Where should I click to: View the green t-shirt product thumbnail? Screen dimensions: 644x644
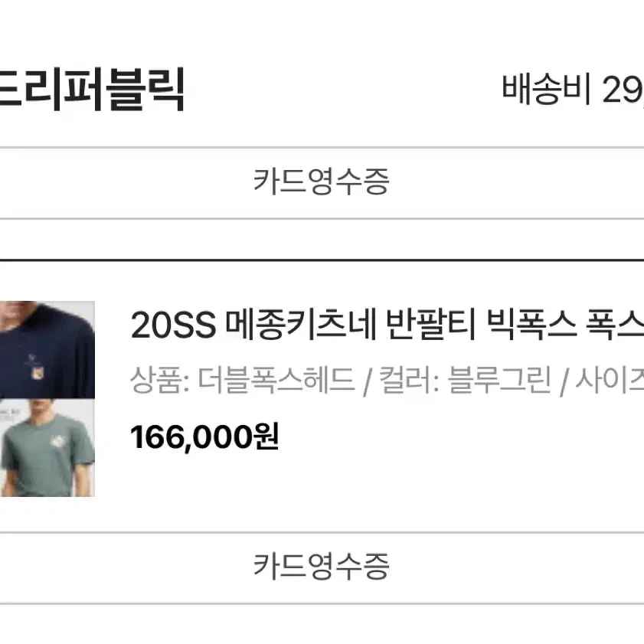47,448
